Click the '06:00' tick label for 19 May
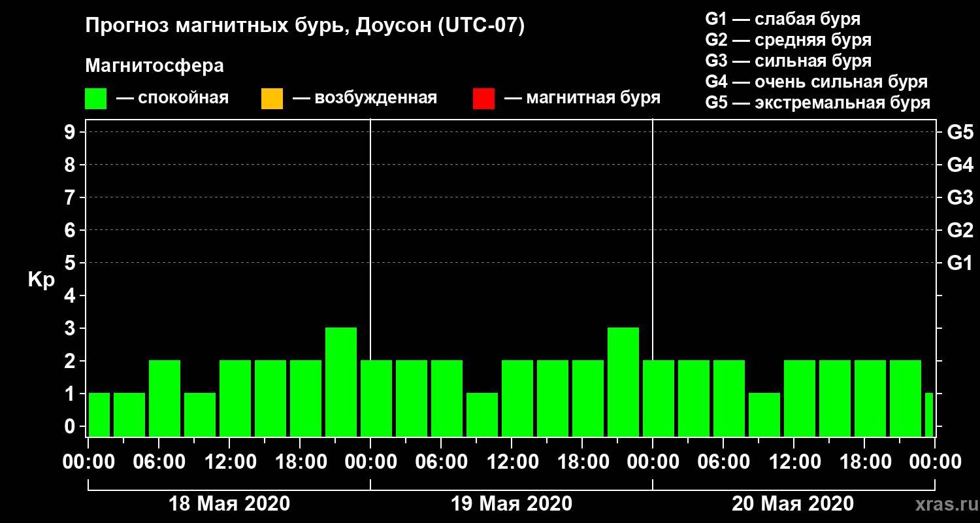This screenshot has width=980, height=523. (441, 462)
